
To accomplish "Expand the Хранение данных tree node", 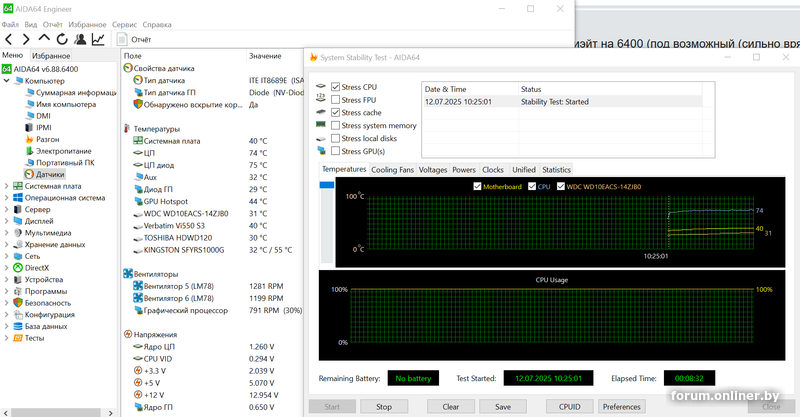I will pos(7,244).
